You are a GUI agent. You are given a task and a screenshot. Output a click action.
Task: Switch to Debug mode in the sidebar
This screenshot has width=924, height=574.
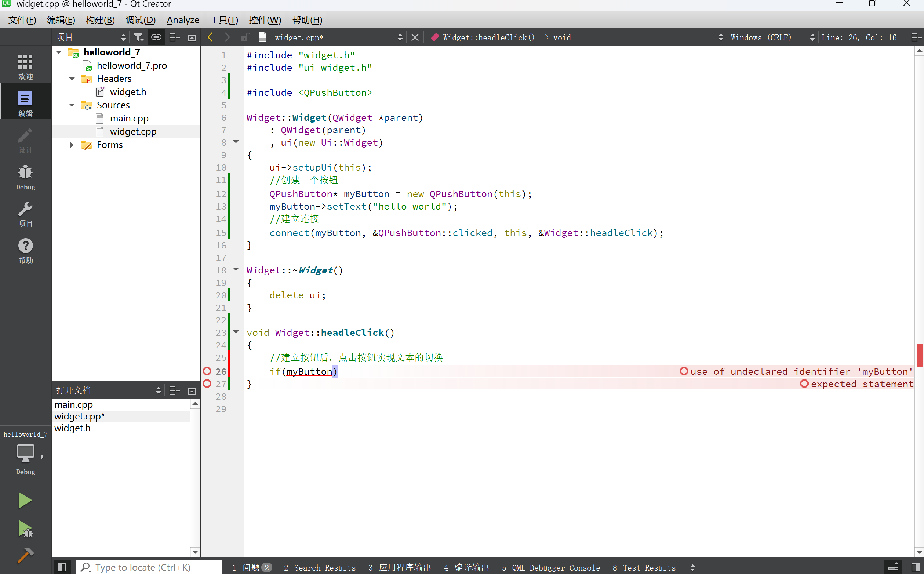(25, 177)
